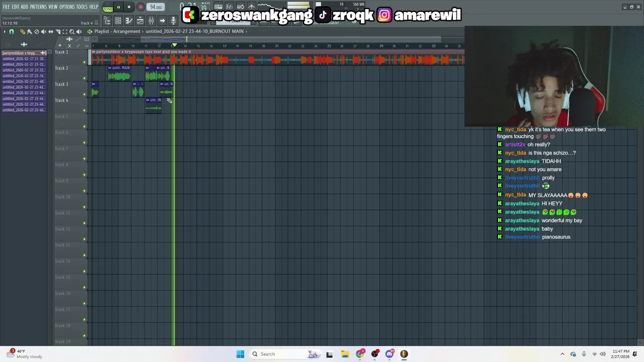This screenshot has width=644, height=362.
Task: Open the PATTERNS menu
Action: tap(38, 7)
